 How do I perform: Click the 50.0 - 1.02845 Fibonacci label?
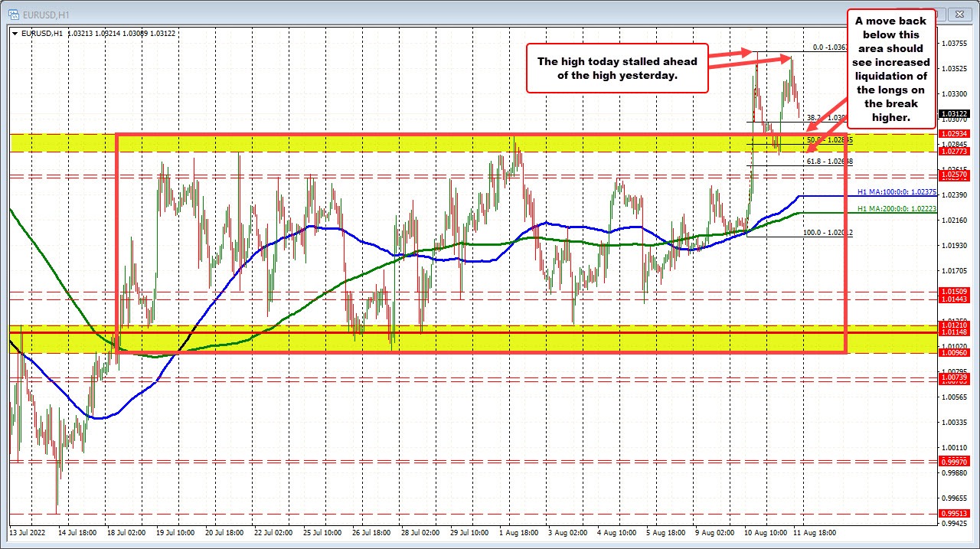point(829,140)
